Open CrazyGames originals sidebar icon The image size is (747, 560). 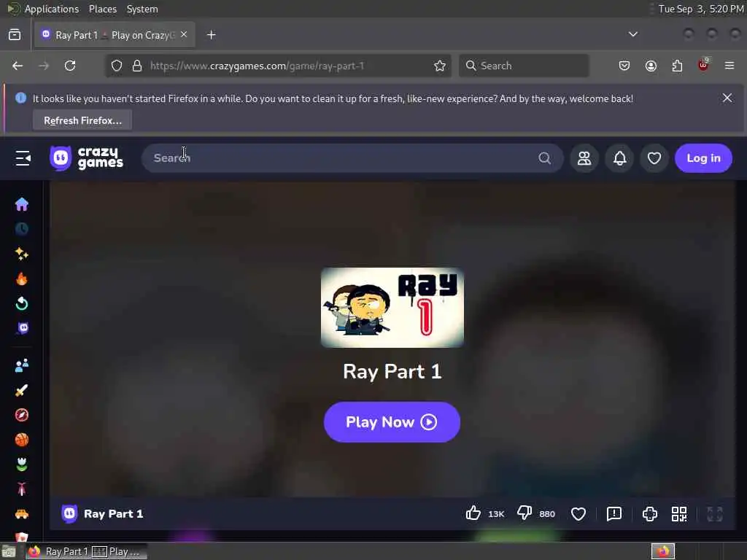point(23,328)
